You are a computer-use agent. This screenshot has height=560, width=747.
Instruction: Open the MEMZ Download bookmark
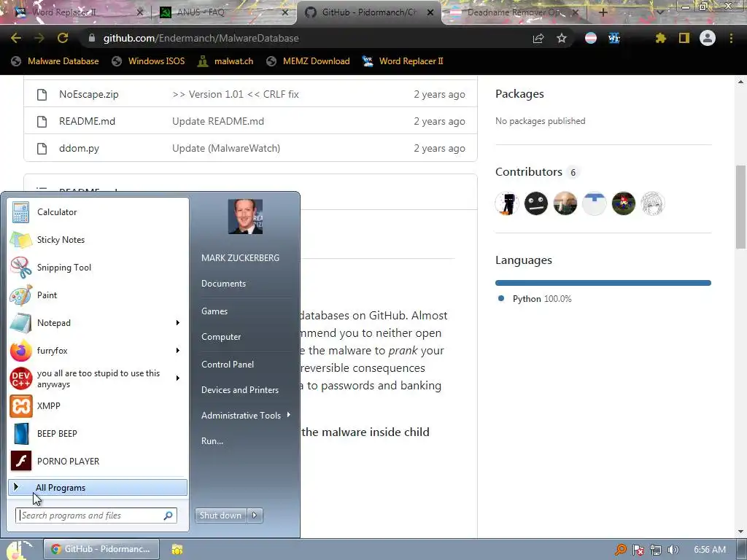[x=309, y=61]
